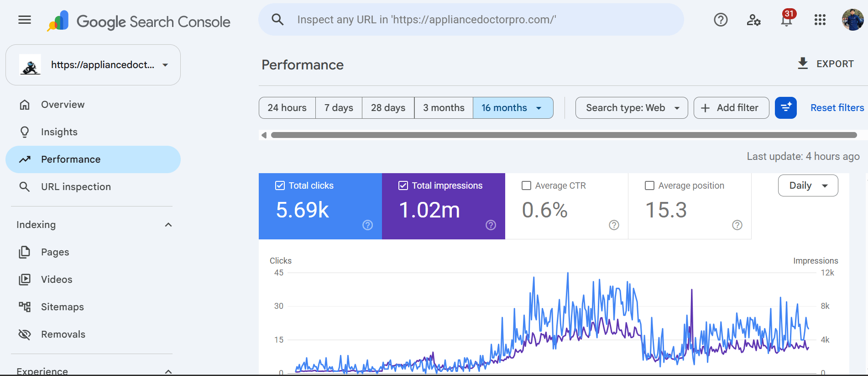Select the 24 hours range
Viewport: 868px width, 376px height.
pos(287,108)
